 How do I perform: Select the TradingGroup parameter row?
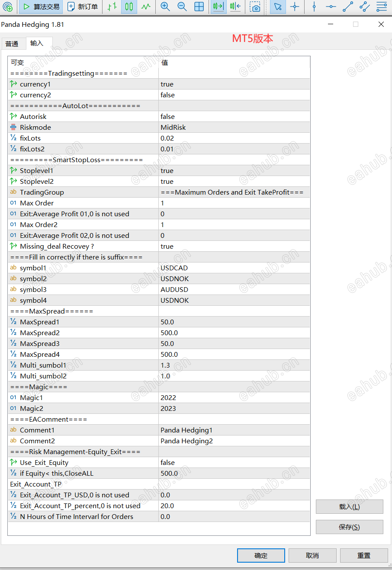tap(159, 192)
